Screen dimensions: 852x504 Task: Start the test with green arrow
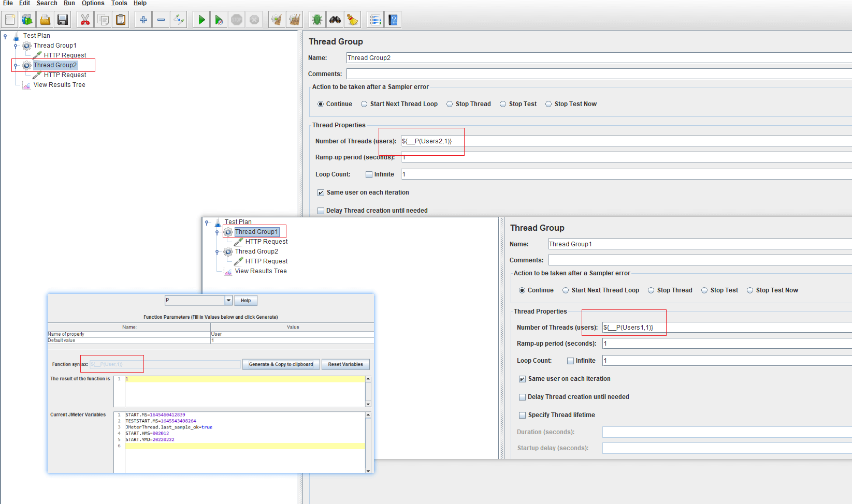tap(201, 20)
